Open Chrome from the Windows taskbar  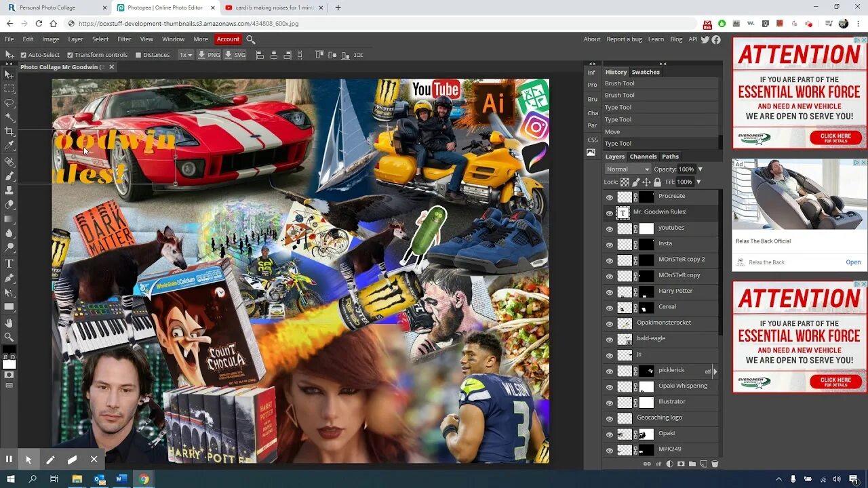coord(144,479)
